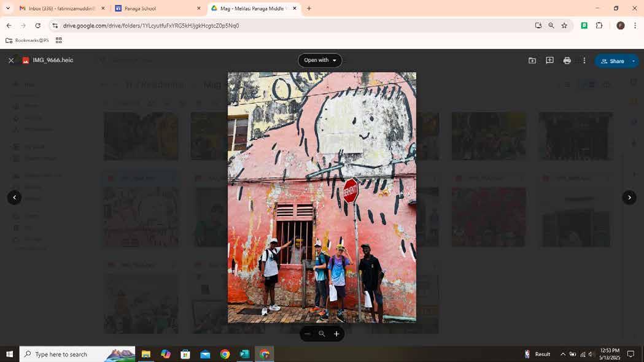Image resolution: width=644 pixels, height=362 pixels.
Task: Open more actions three-dot menu in preview
Action: pyautogui.click(x=584, y=61)
